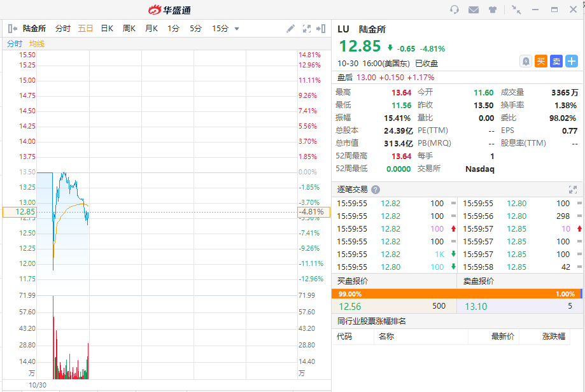Click the orange 买 buy button
The image size is (585, 392).
[x=541, y=61]
